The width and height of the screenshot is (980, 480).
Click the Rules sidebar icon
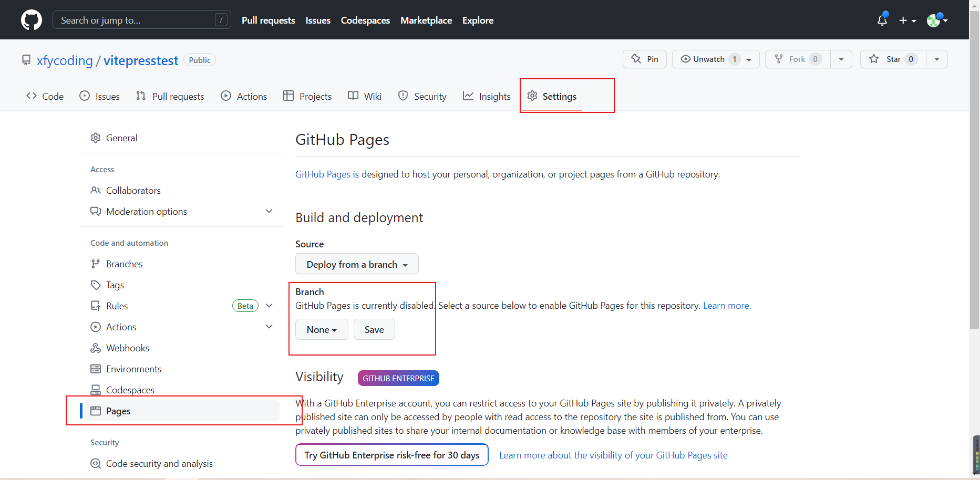click(x=96, y=306)
